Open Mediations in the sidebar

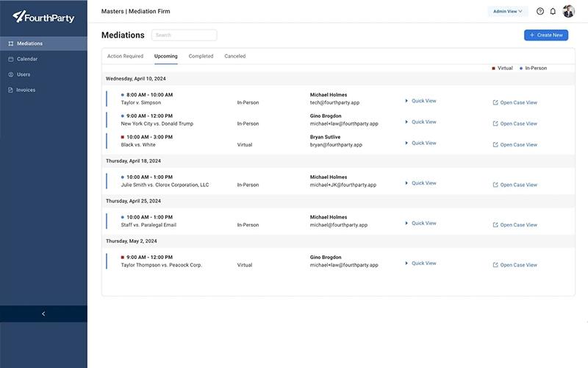(43, 43)
